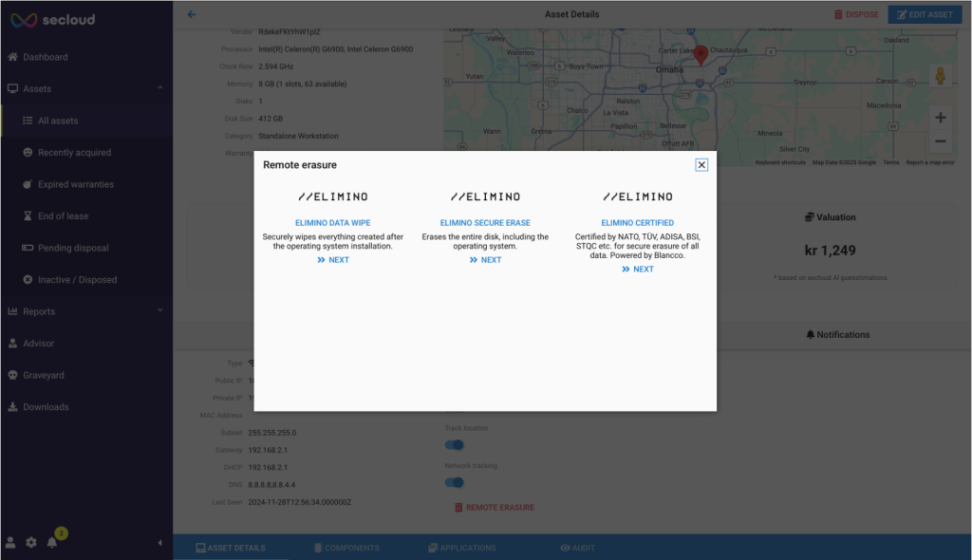The height and width of the screenshot is (560, 972).
Task: Close the Remote erasure dialog
Action: point(701,164)
